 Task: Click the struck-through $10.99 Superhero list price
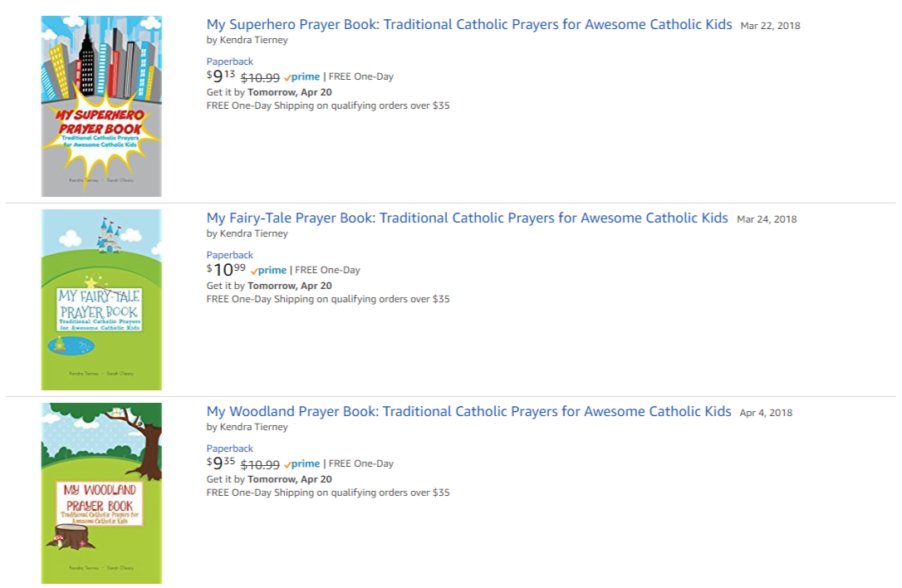(x=260, y=77)
